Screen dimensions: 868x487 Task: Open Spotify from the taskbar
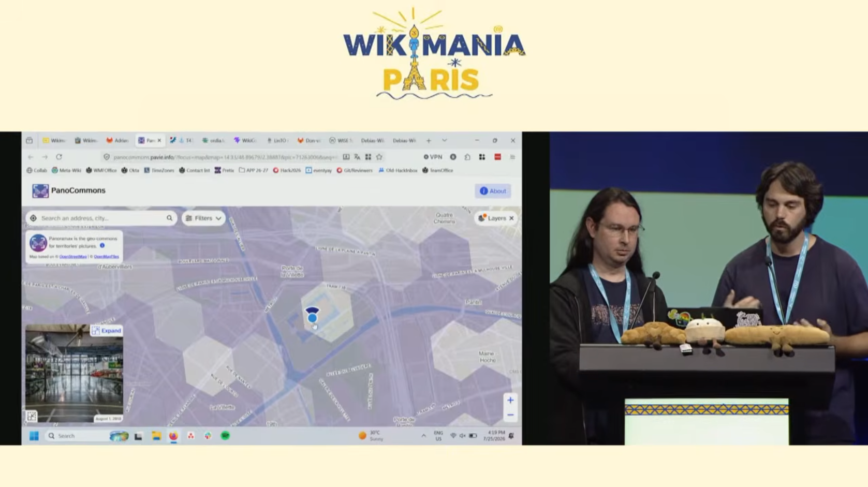click(x=225, y=436)
